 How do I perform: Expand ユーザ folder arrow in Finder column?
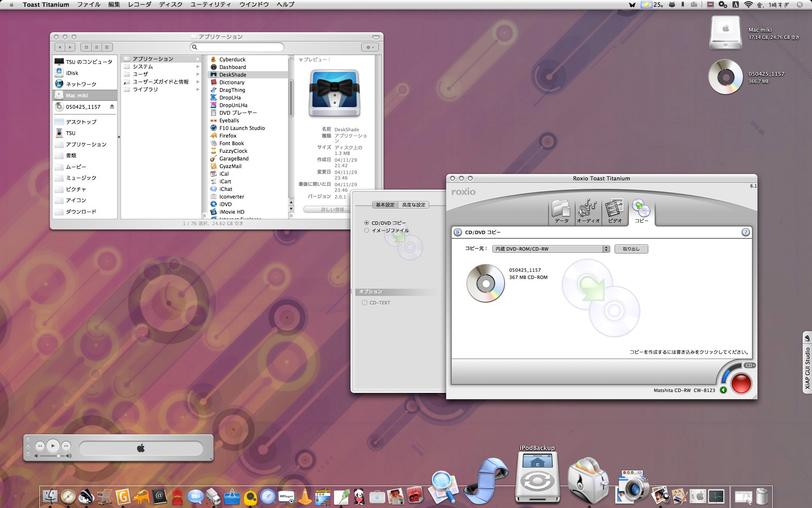click(198, 74)
